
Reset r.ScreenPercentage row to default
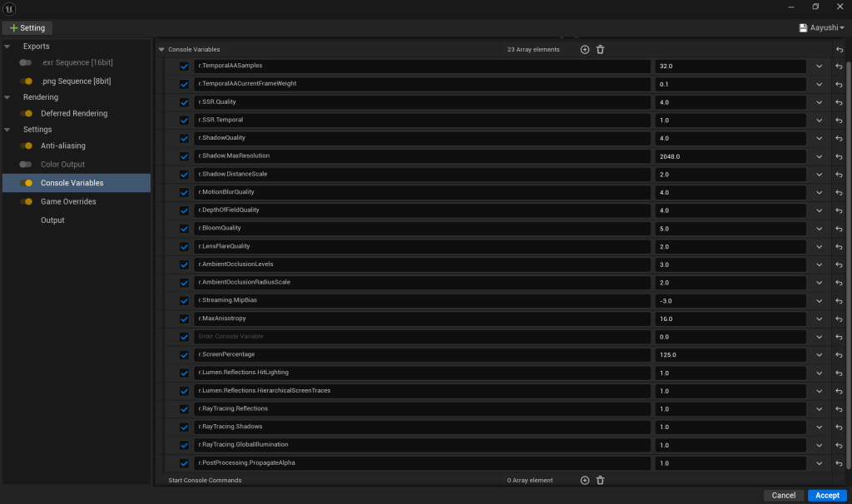coord(838,354)
